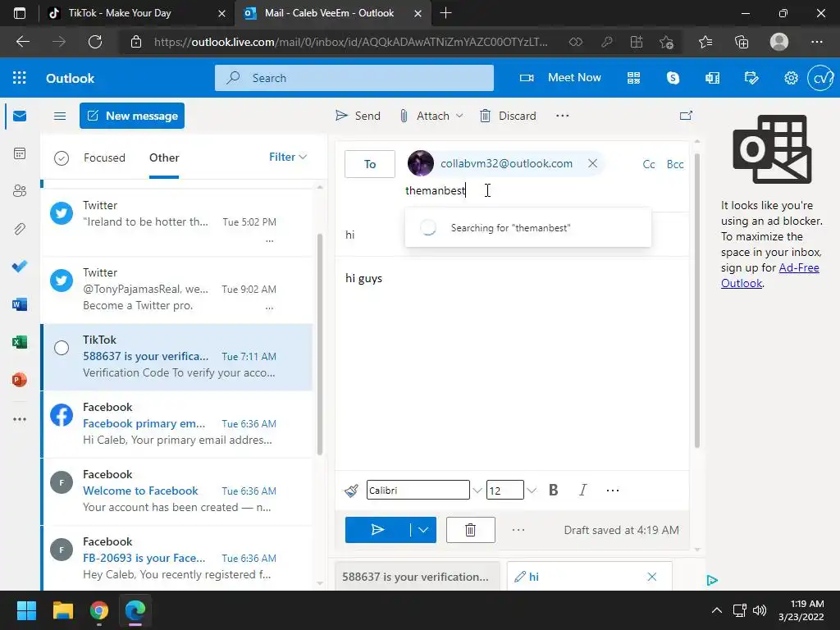Click the blue Send button at bottom
Viewport: 840px width, 630px height.
point(377,530)
